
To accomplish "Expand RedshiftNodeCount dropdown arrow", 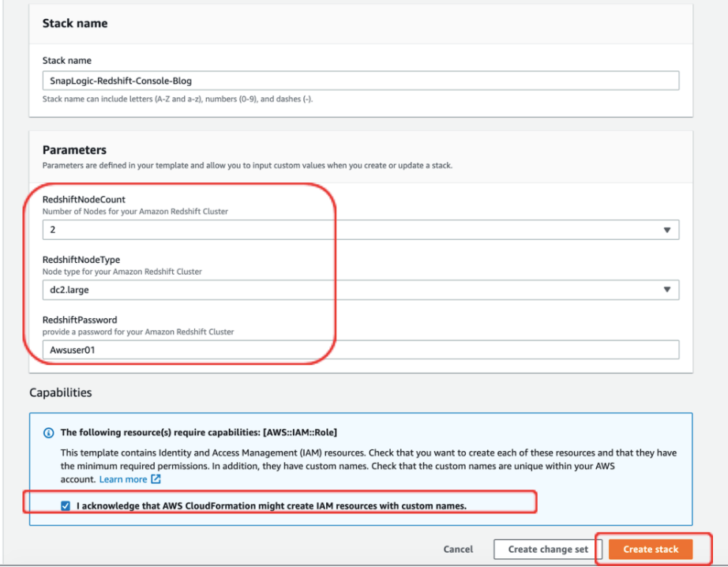I will [x=666, y=230].
